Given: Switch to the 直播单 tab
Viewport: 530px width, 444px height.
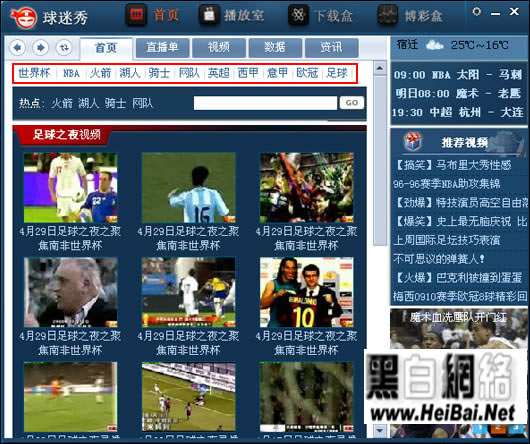Looking at the screenshot, I should [x=162, y=48].
